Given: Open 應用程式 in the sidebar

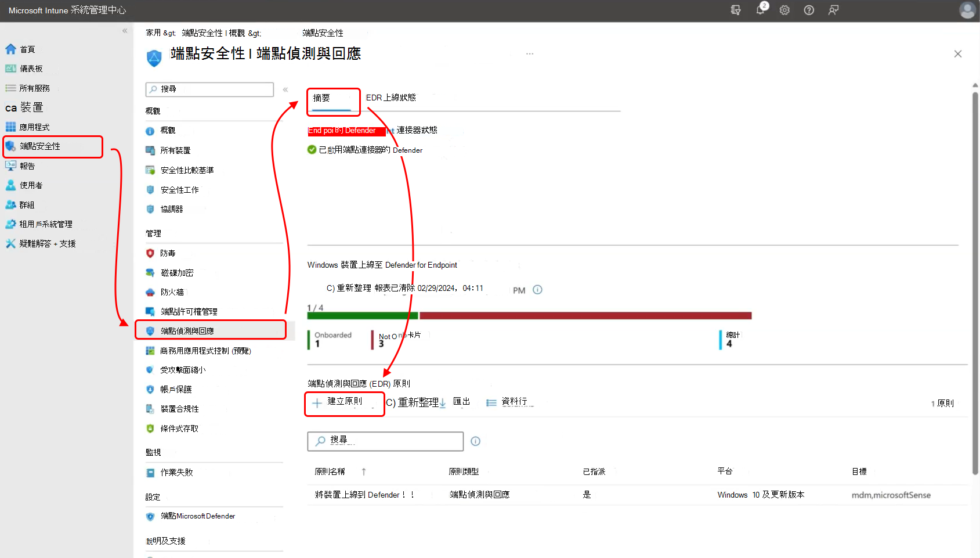Looking at the screenshot, I should (x=34, y=127).
